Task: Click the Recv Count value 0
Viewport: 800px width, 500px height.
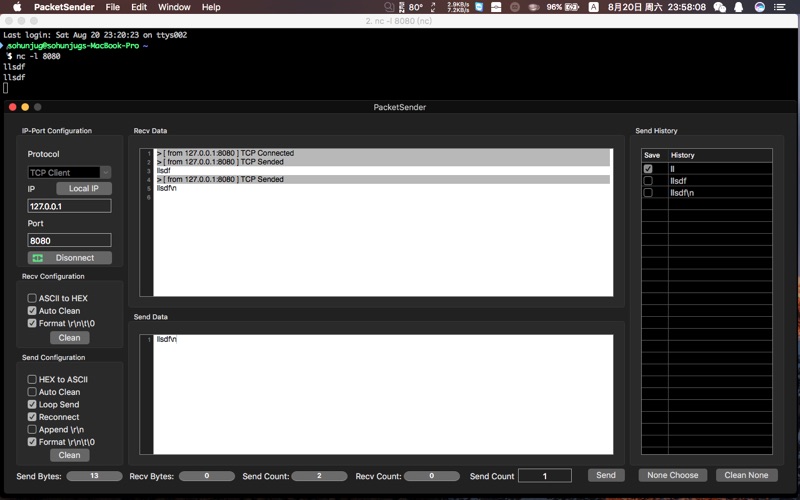Action: [432, 476]
